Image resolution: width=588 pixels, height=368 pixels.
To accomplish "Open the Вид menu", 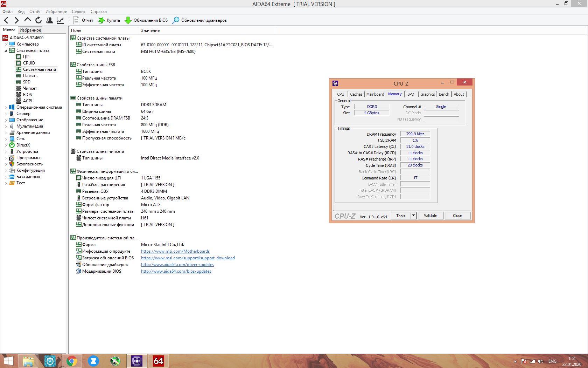I will tap(21, 12).
